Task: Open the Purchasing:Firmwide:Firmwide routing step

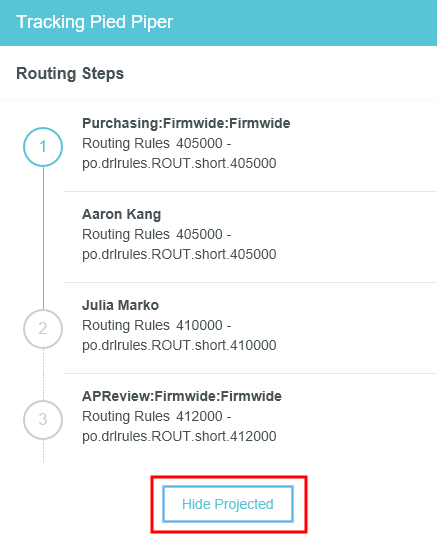Action: [x=186, y=123]
